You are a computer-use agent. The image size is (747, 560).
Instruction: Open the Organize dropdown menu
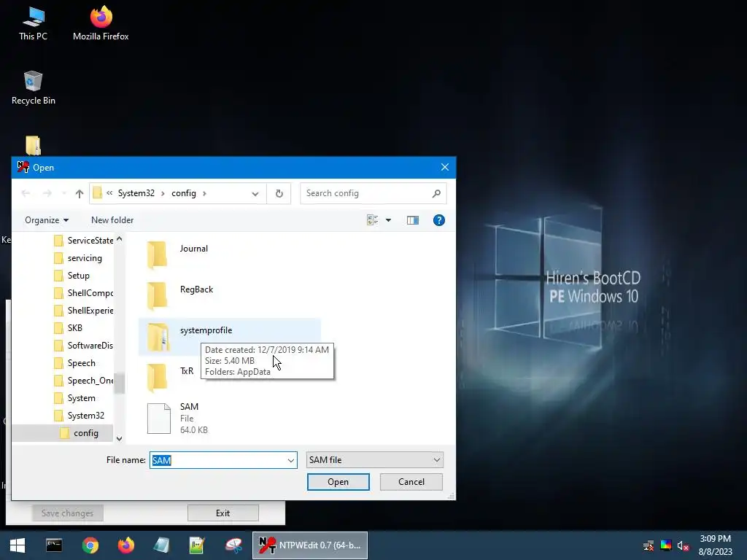click(x=47, y=220)
